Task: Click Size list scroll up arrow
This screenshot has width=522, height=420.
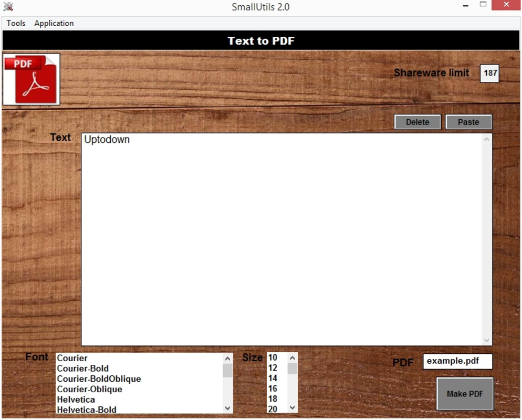Action: (x=293, y=358)
